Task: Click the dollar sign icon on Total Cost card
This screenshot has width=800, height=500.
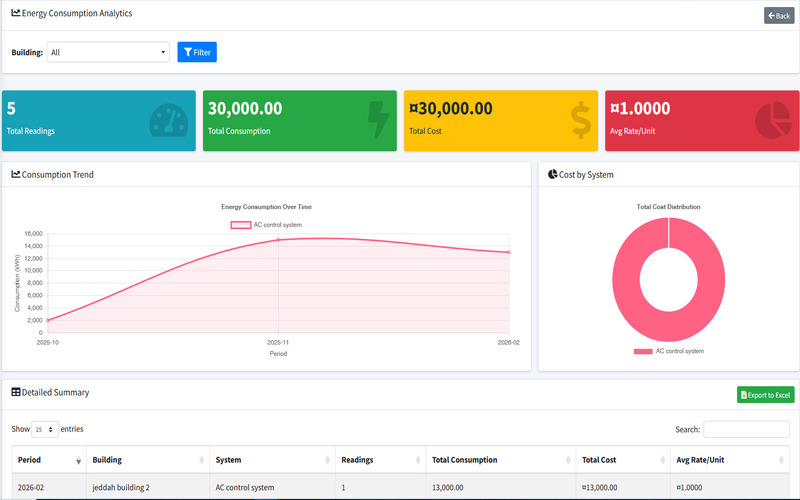Action: click(581, 120)
